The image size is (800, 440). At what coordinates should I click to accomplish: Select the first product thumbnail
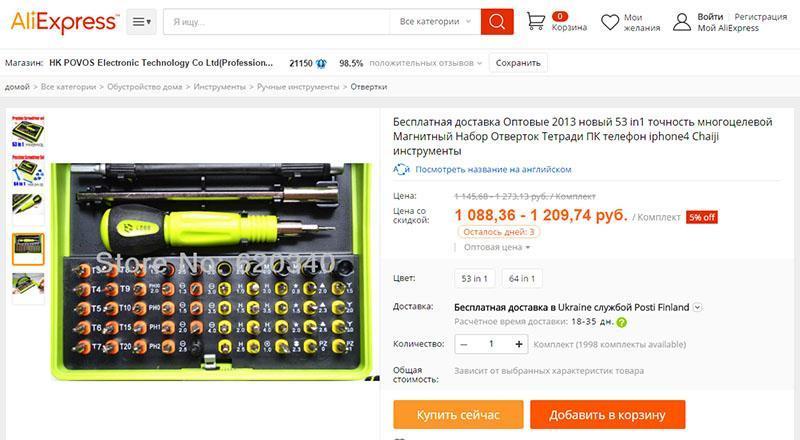click(28, 131)
